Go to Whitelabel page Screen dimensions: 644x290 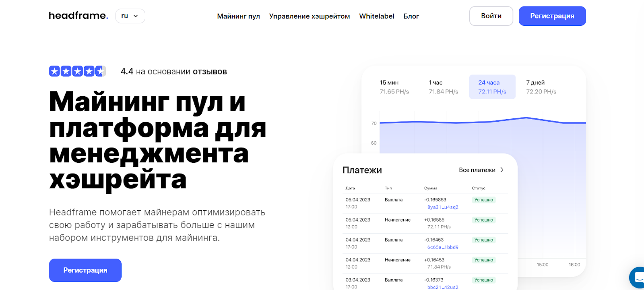[x=376, y=16]
